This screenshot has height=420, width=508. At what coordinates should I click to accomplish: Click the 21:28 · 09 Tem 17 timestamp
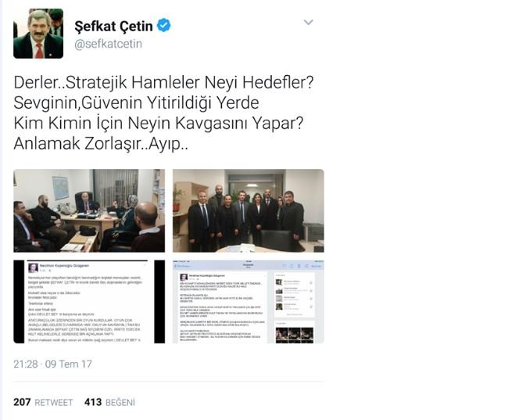pyautogui.click(x=52, y=364)
